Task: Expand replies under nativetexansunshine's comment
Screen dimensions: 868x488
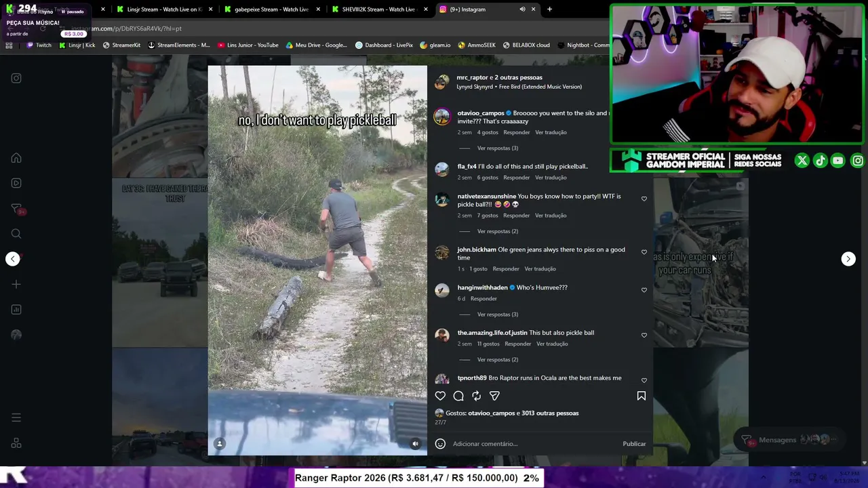Action: tap(497, 232)
